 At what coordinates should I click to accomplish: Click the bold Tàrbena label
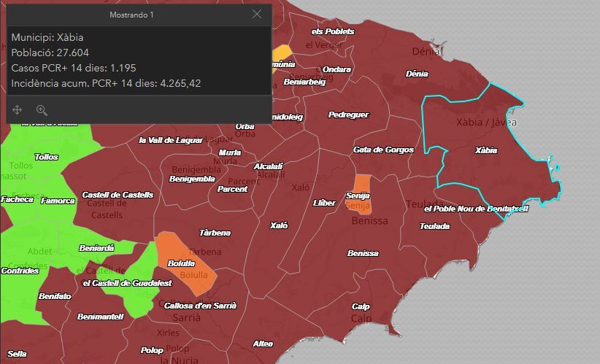point(215,233)
